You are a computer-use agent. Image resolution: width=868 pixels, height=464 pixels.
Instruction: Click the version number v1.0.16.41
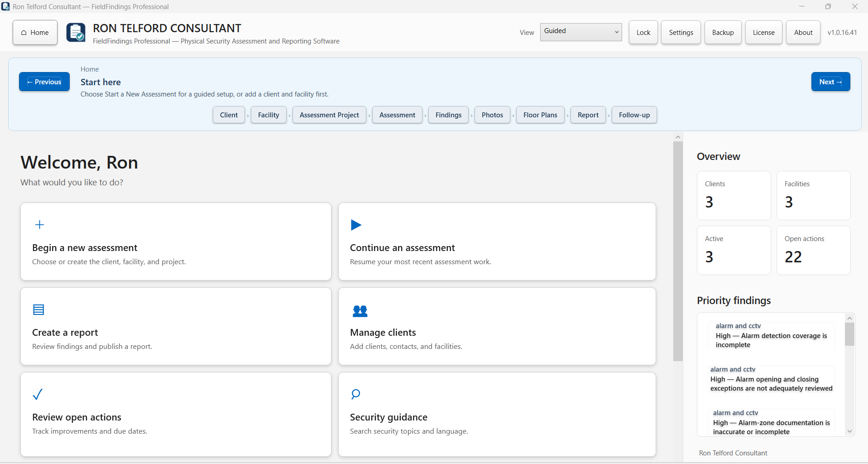pyautogui.click(x=842, y=33)
